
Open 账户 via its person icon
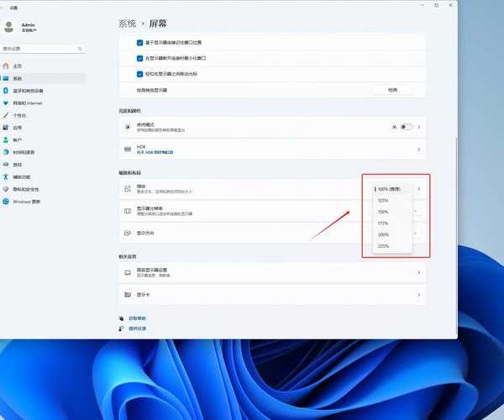pos(6,139)
